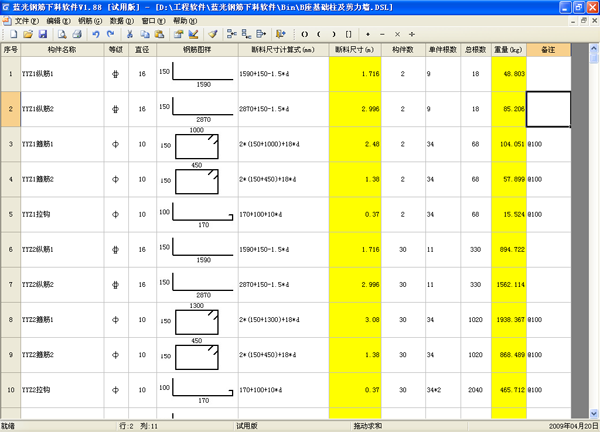This screenshot has height=432, width=600.
Task: Click the formula 2*(150+1300)+18*d
Action: pos(269,320)
